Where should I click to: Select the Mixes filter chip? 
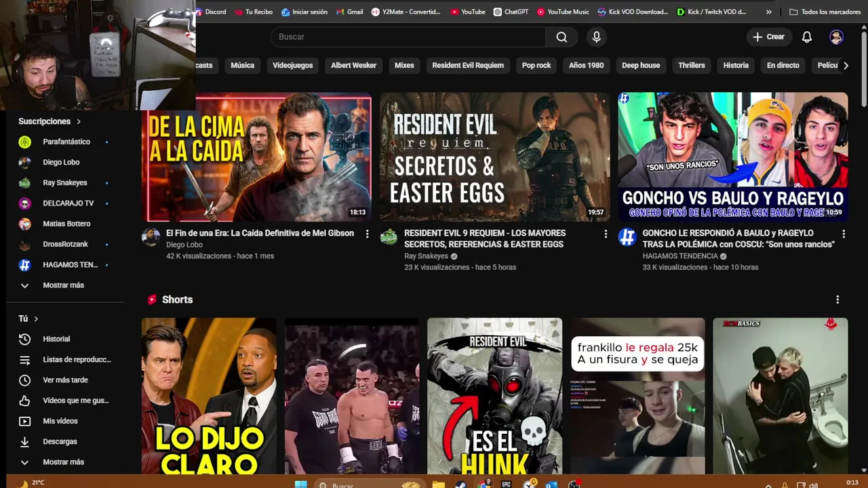[404, 65]
